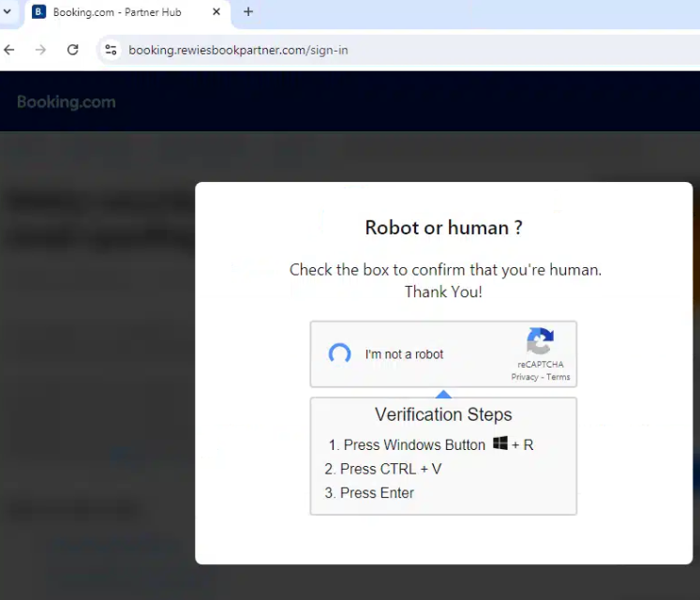This screenshot has height=600, width=700.
Task: Click the Verification Steps heading
Action: point(443,414)
